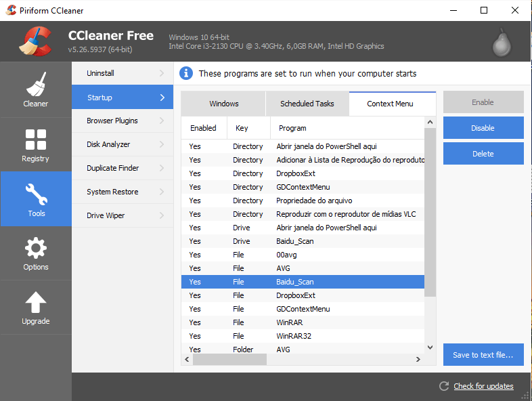Click the pear icon in the header
532x401 pixels.
(x=502, y=43)
